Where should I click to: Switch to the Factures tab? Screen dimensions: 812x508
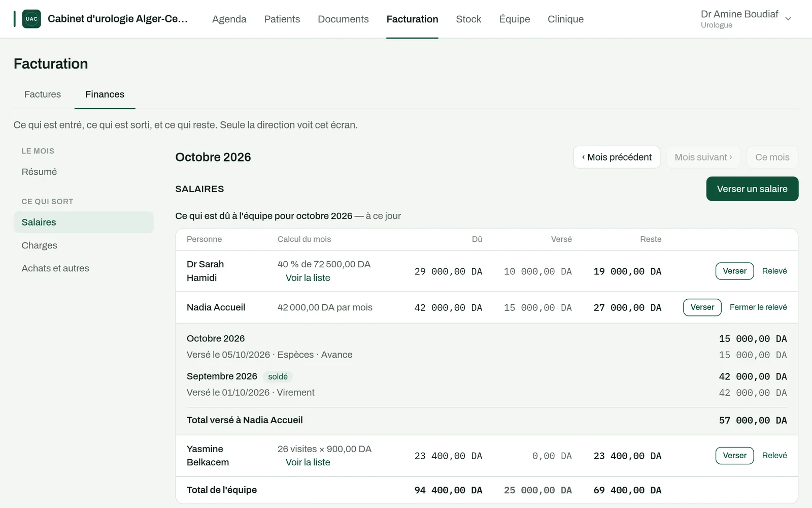tap(43, 94)
